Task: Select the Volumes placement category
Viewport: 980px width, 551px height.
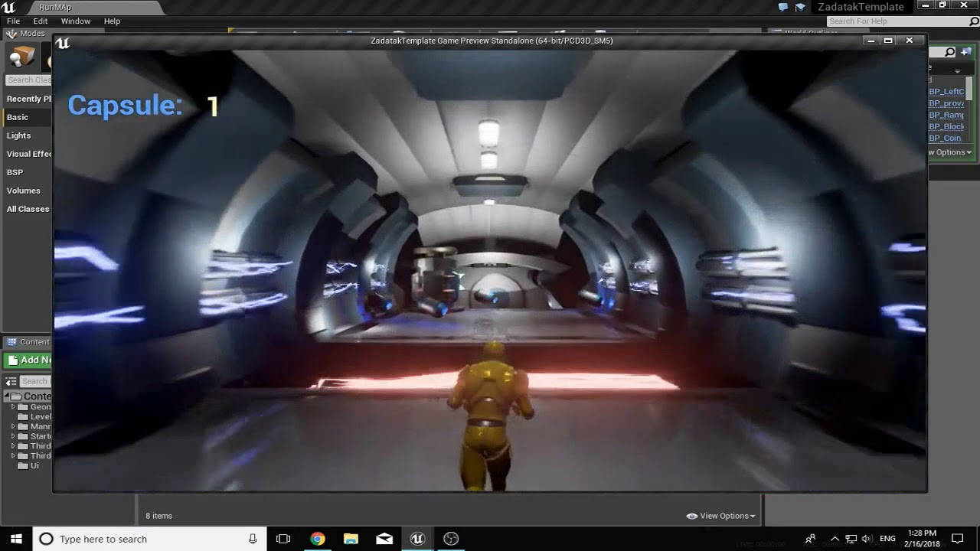Action: (23, 191)
